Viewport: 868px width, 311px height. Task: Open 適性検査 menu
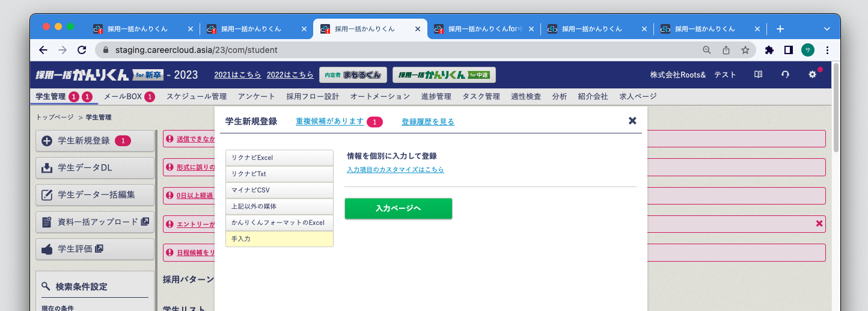coord(526,96)
